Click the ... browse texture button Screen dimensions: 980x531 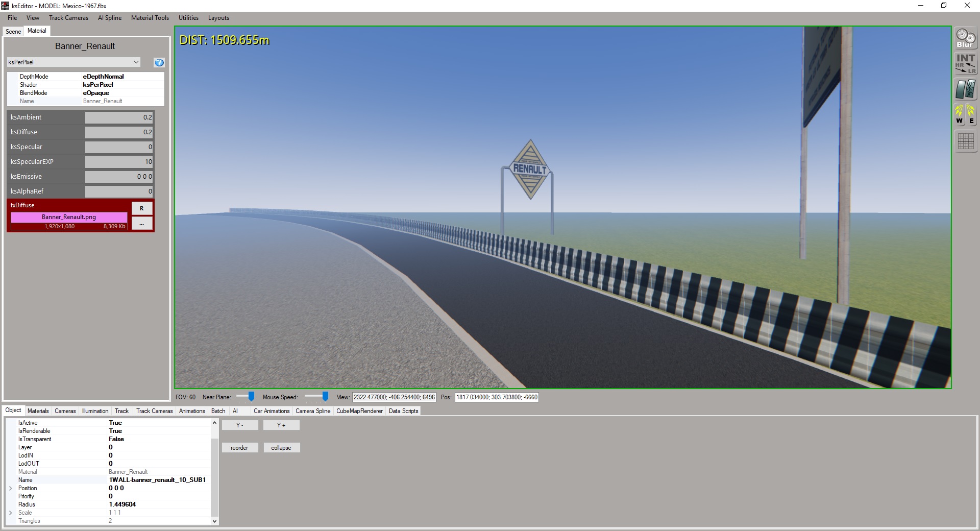pyautogui.click(x=142, y=224)
